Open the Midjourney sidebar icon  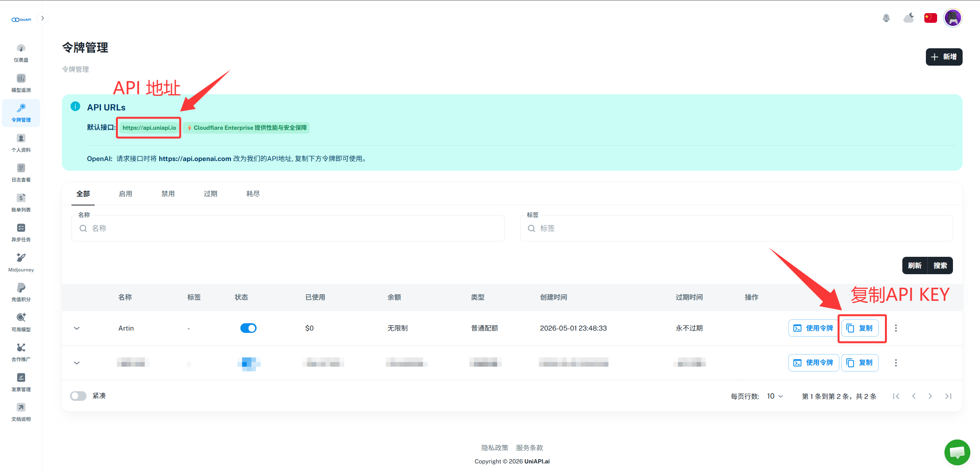[x=21, y=258]
